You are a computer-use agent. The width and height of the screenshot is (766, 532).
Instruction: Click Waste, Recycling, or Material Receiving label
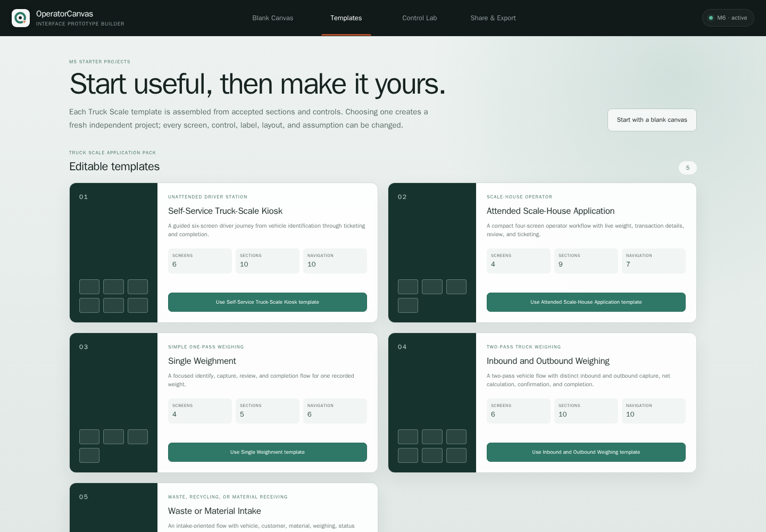[228, 497]
